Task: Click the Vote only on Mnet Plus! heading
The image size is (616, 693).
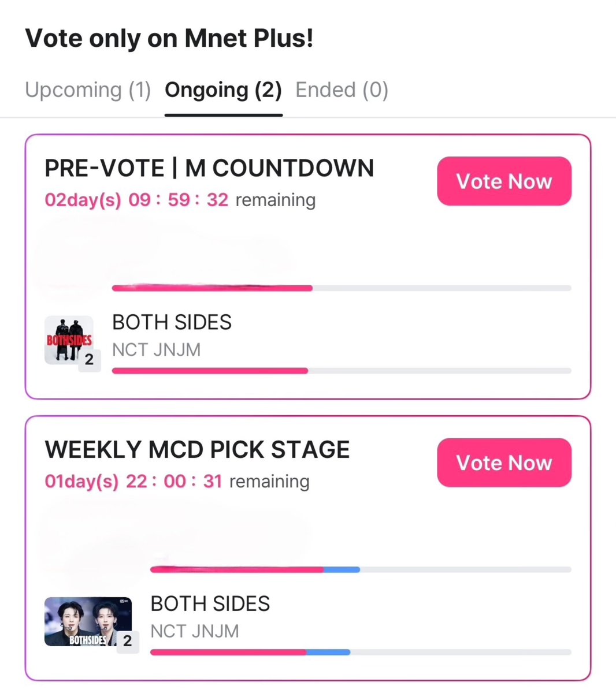Action: click(x=169, y=39)
